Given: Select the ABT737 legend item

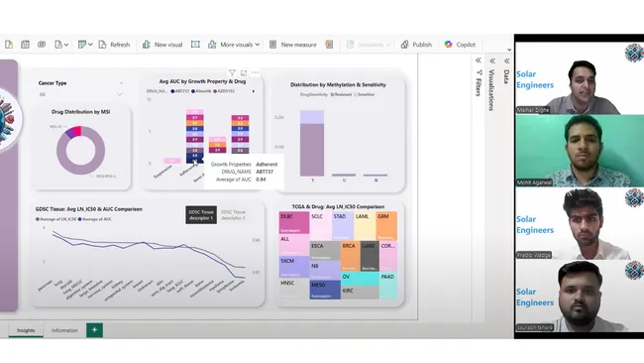Looking at the screenshot, I should [x=180, y=91].
